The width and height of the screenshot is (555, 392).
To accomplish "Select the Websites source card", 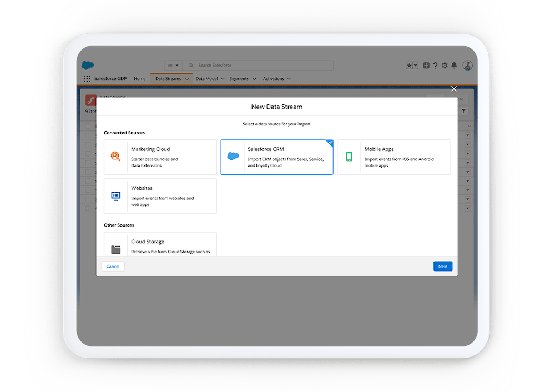I will pos(160,196).
